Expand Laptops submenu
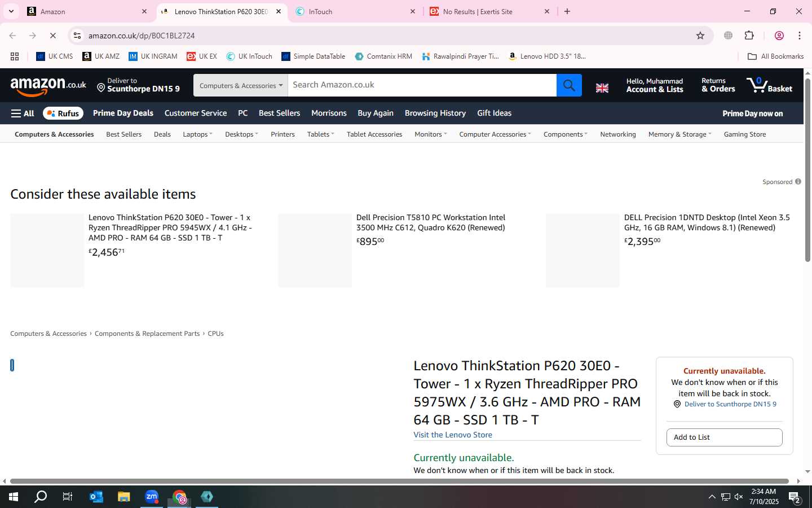 [197, 134]
